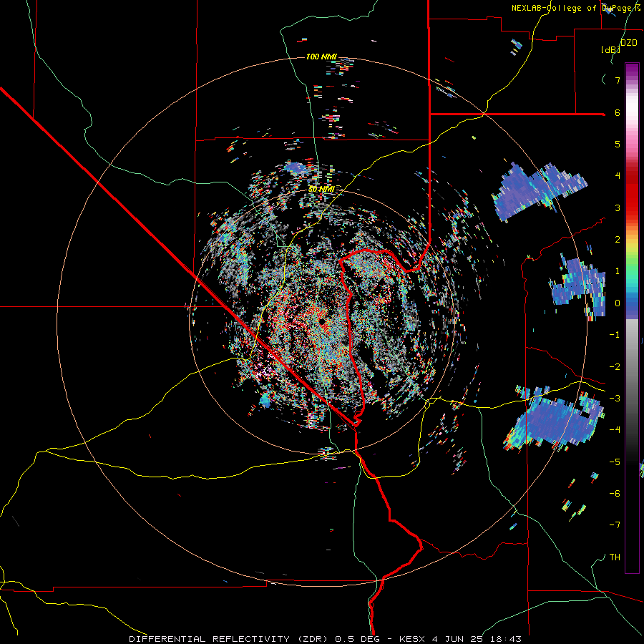
Task: Click the '-4' value on the color scale
Action: (615, 430)
